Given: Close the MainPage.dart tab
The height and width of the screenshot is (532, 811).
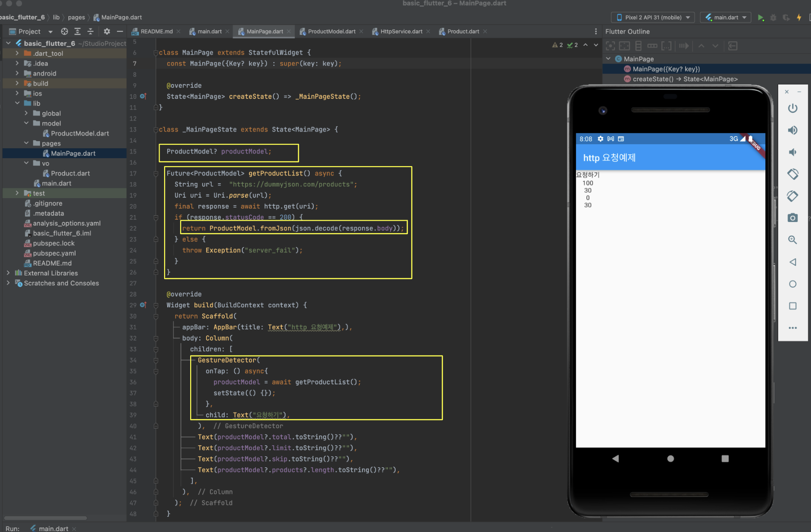Looking at the screenshot, I should (289, 31).
